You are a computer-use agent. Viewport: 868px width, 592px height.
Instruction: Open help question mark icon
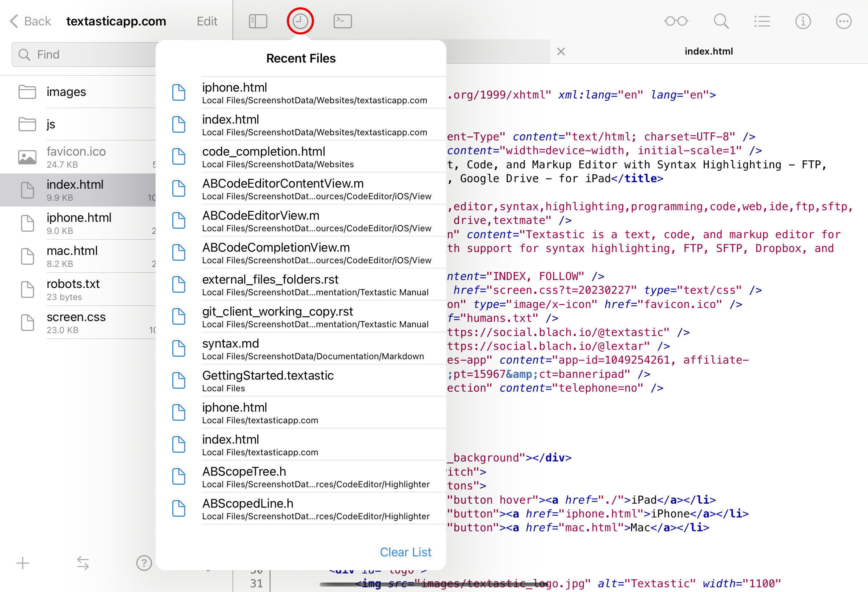pyautogui.click(x=144, y=563)
